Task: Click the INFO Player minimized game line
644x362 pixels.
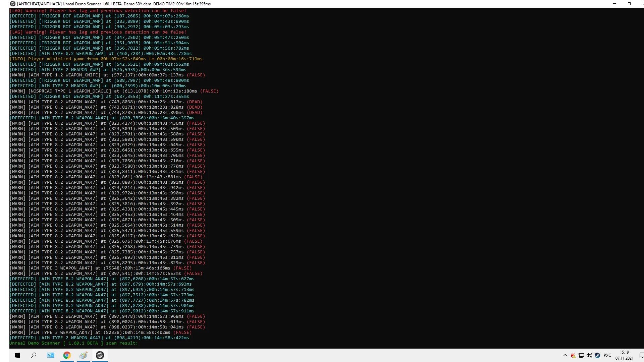Action: [x=106, y=59]
